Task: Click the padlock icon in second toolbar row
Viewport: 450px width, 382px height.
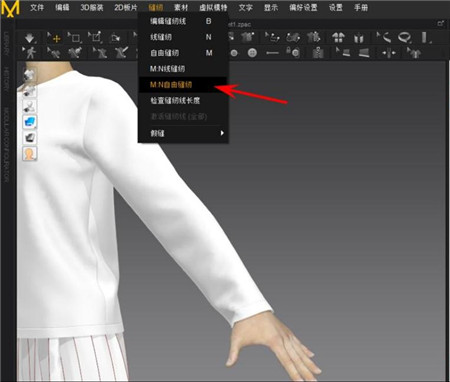Action: 293,52
